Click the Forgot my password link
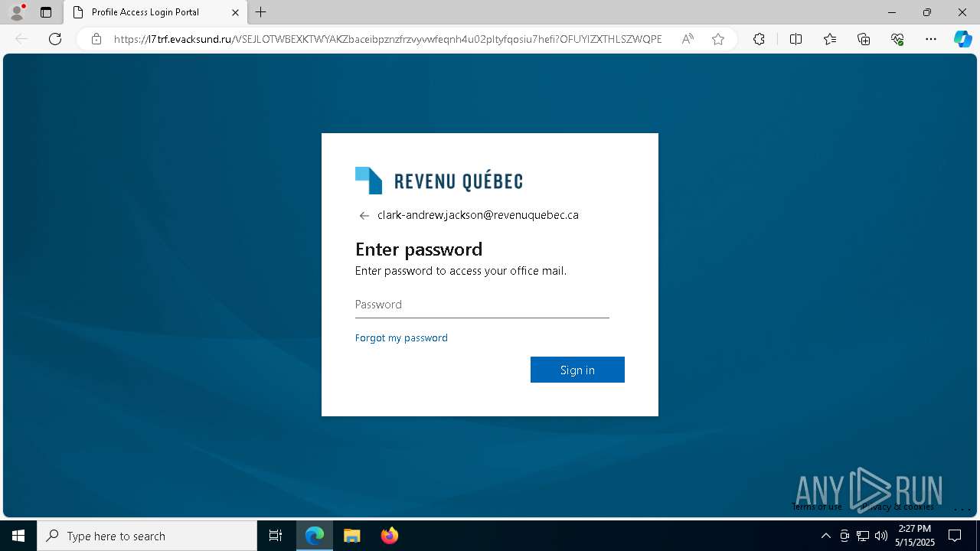This screenshot has width=980, height=551. click(401, 337)
